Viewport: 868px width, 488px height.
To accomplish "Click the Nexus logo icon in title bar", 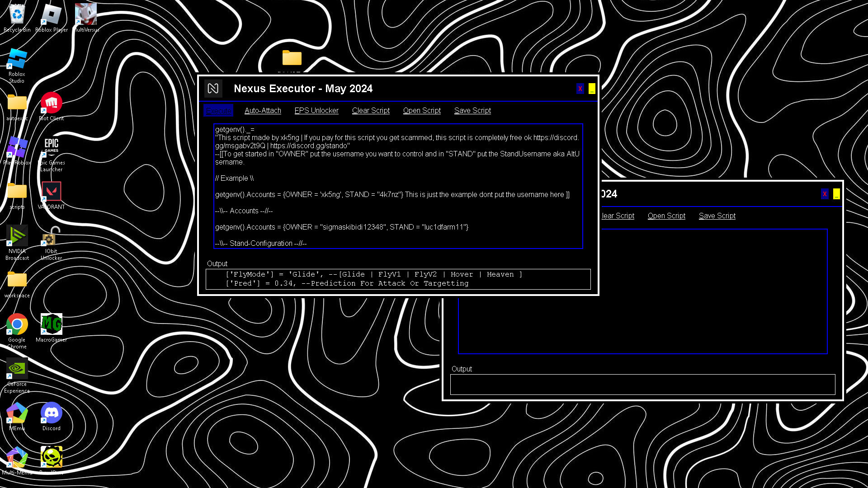I will coord(213,89).
